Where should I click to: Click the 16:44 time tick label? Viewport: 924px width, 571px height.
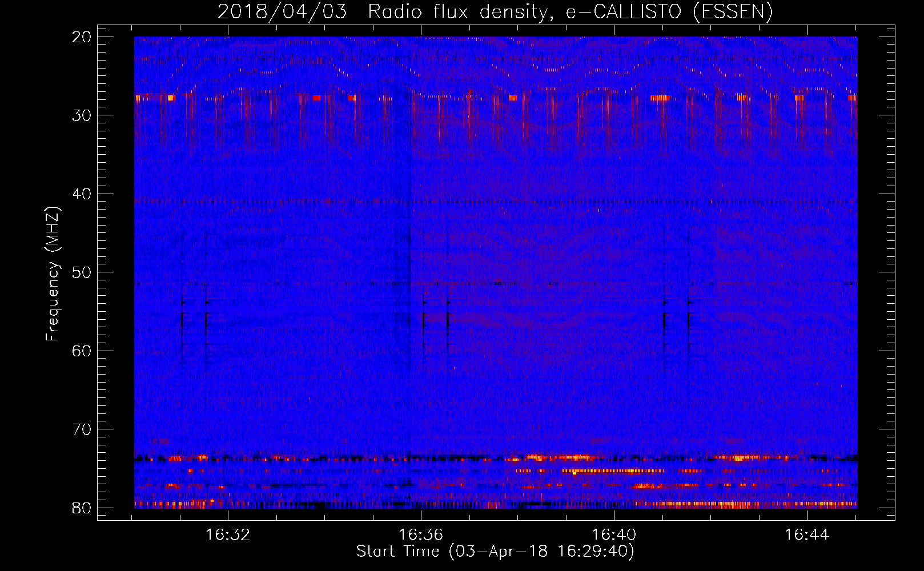click(807, 535)
